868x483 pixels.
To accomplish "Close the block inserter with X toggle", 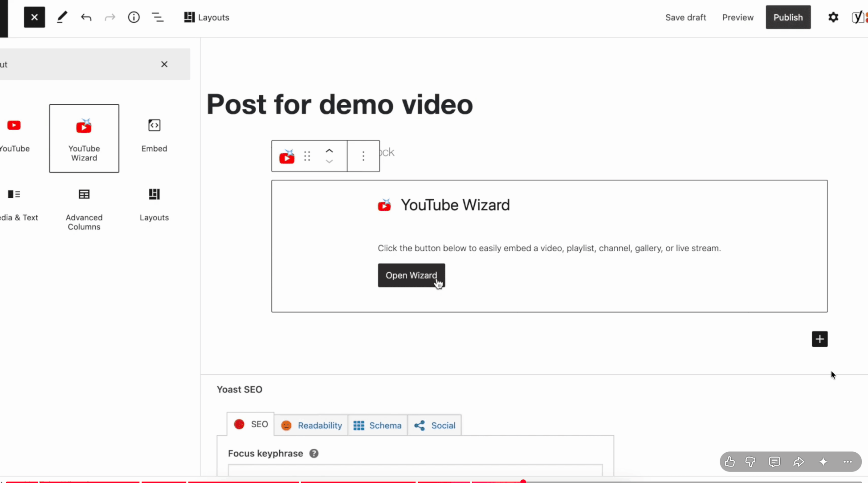I will click(x=34, y=17).
